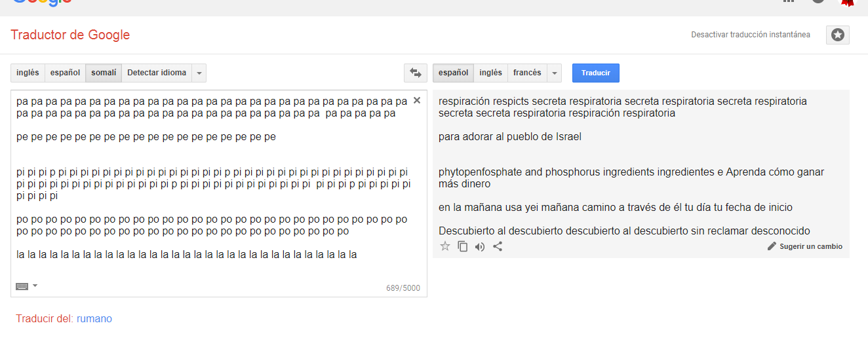Click the blue Traducir button
Screen dimensions: 868x355
coord(596,73)
